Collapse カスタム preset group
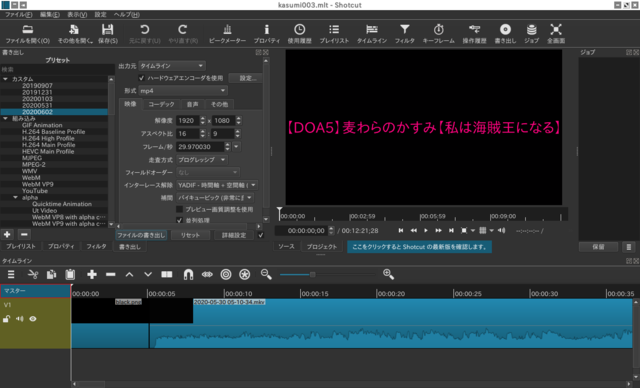This screenshot has height=388, width=640. click(5, 79)
